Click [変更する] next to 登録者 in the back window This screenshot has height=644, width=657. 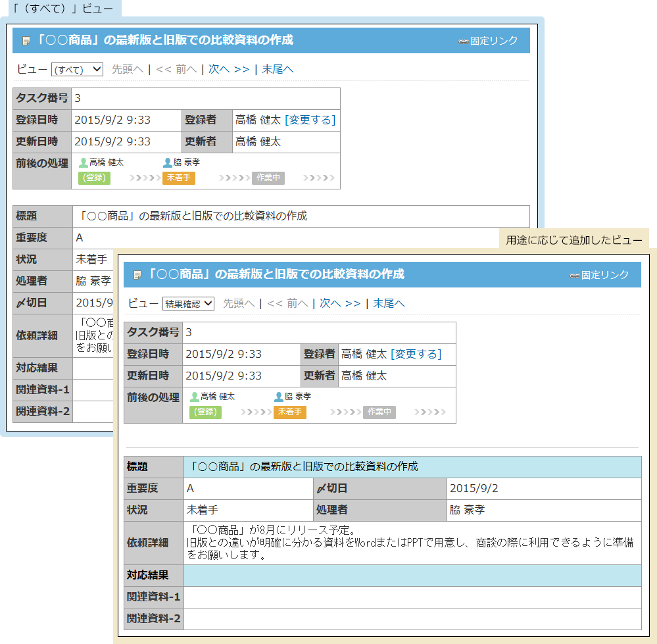310,120
